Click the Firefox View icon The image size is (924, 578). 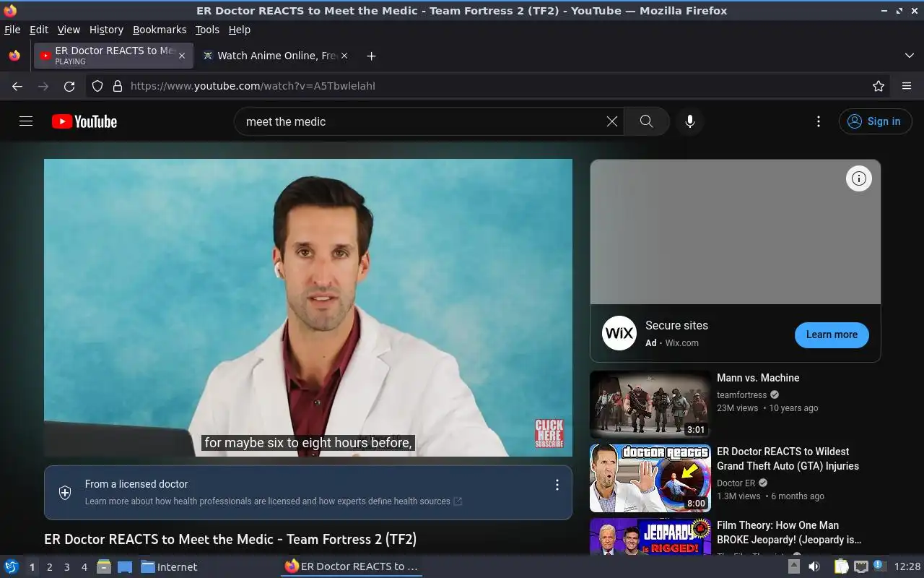point(14,56)
